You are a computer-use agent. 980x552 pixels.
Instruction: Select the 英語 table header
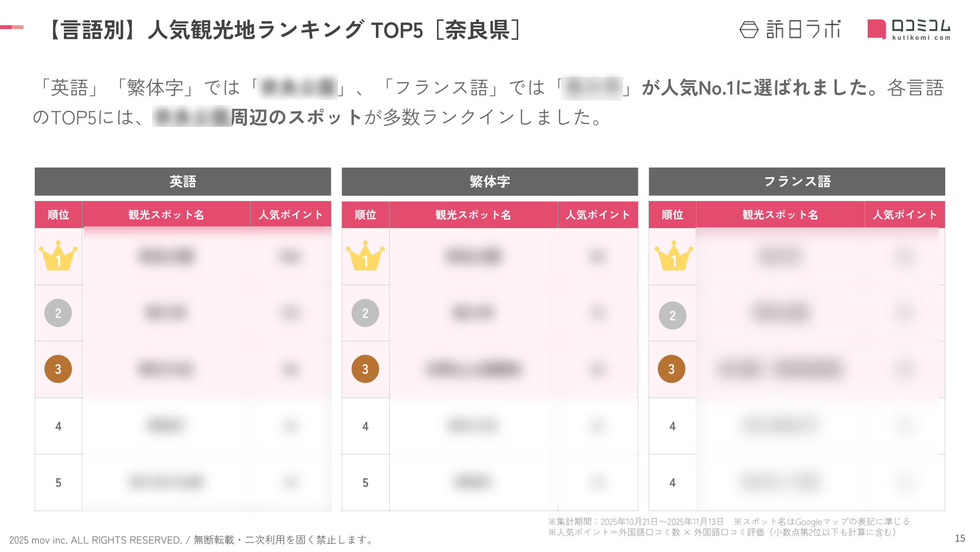click(183, 181)
